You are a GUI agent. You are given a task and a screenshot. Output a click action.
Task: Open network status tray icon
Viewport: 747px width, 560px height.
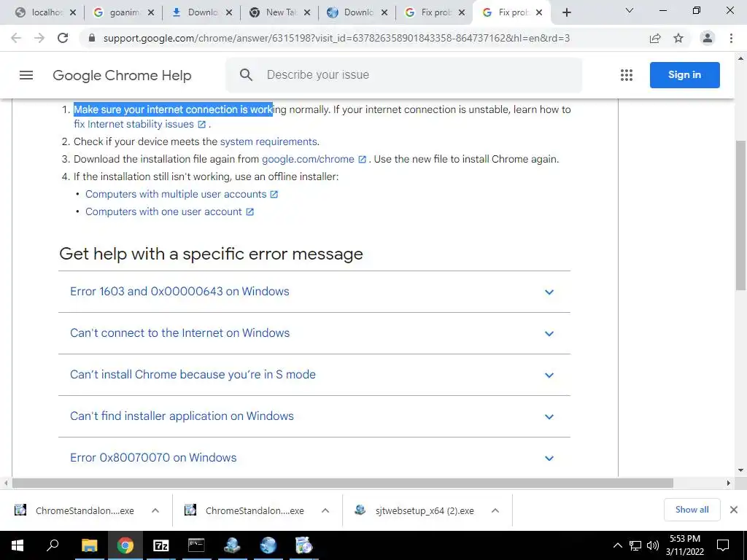[x=635, y=545]
